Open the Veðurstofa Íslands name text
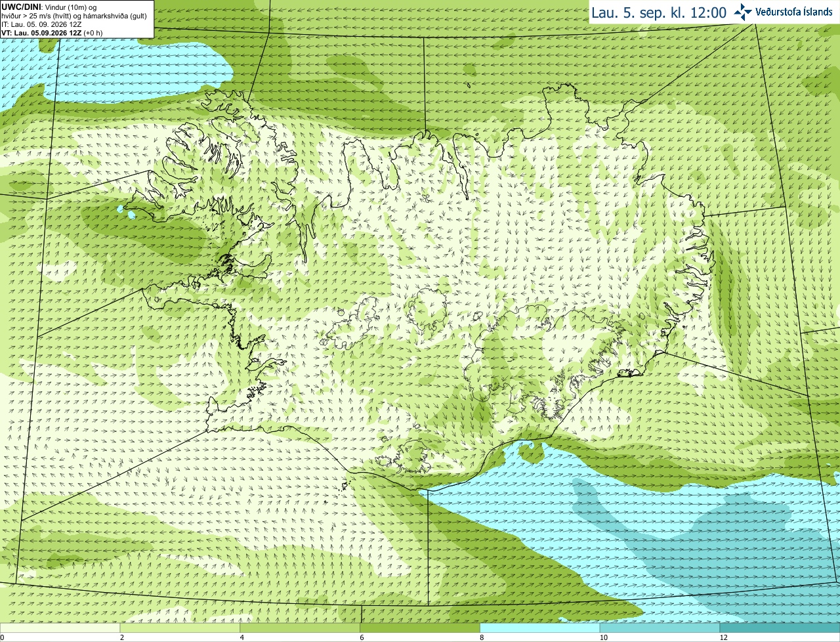The width and height of the screenshot is (840, 642). 793,12
